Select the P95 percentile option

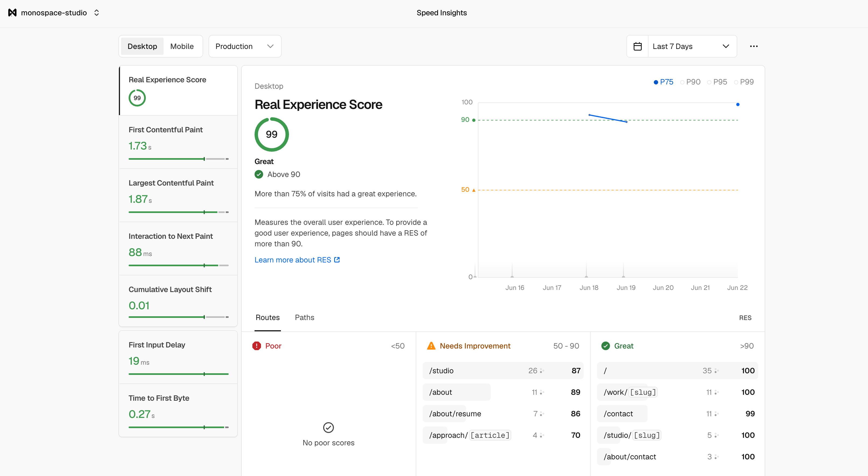pyautogui.click(x=717, y=82)
